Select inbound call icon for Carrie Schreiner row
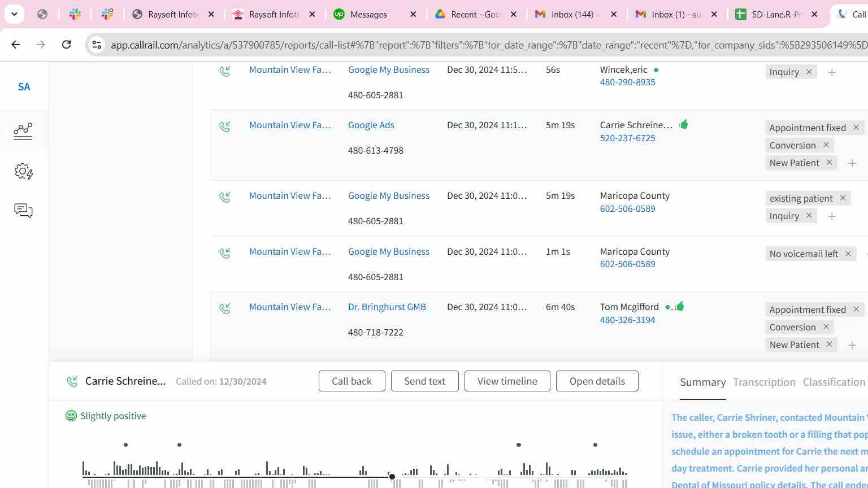The height and width of the screenshot is (488, 868). 225,127
